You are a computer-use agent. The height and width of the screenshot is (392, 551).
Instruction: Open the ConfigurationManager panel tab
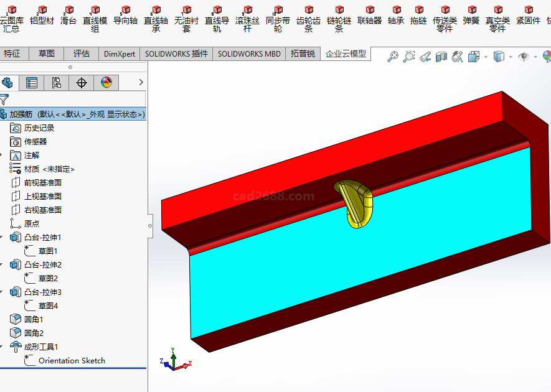(x=57, y=83)
